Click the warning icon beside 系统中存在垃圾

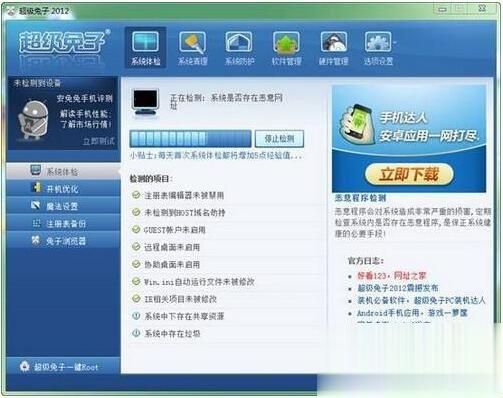tap(136, 333)
